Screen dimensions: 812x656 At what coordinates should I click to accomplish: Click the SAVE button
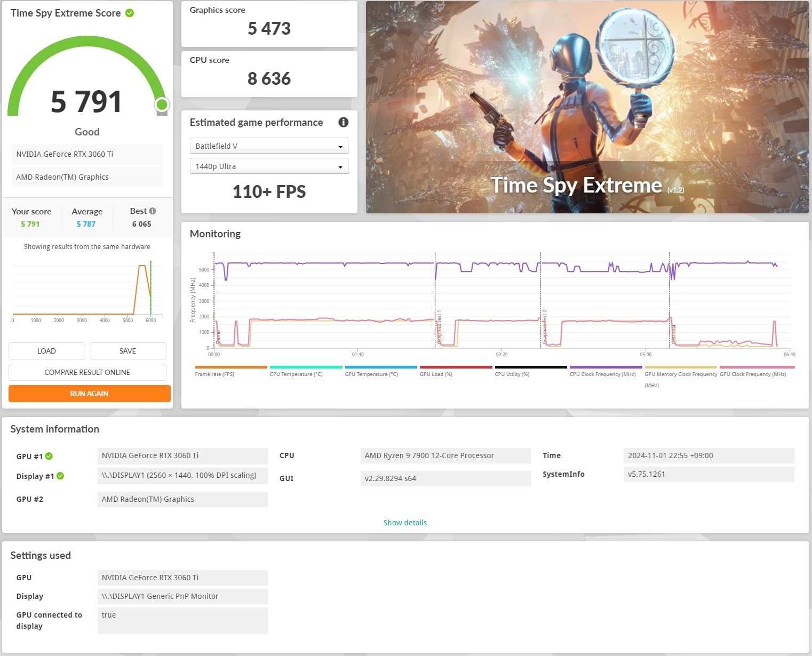click(x=128, y=351)
